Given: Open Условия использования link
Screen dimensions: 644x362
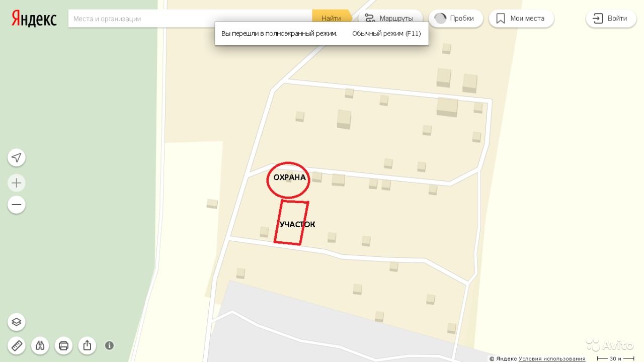Looking at the screenshot, I should [x=552, y=359].
